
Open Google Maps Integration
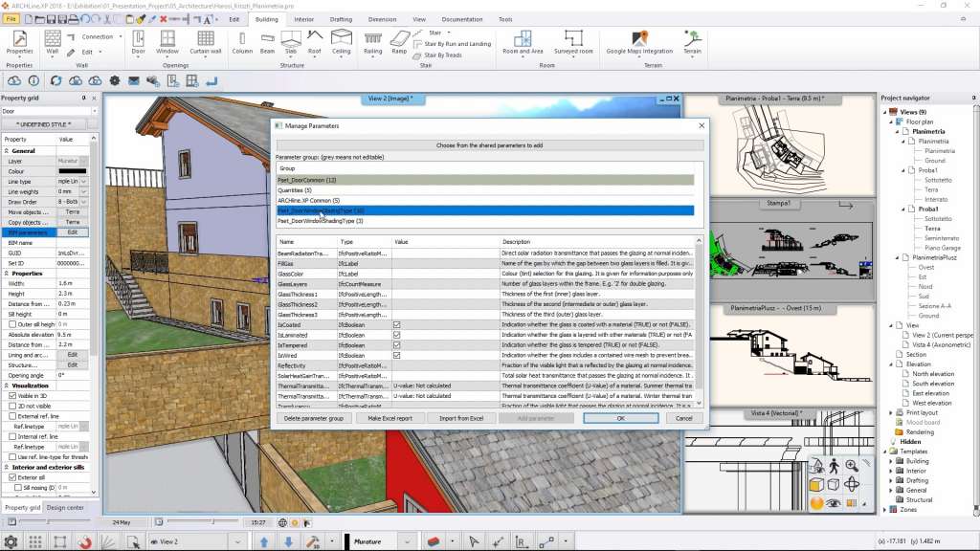click(639, 42)
